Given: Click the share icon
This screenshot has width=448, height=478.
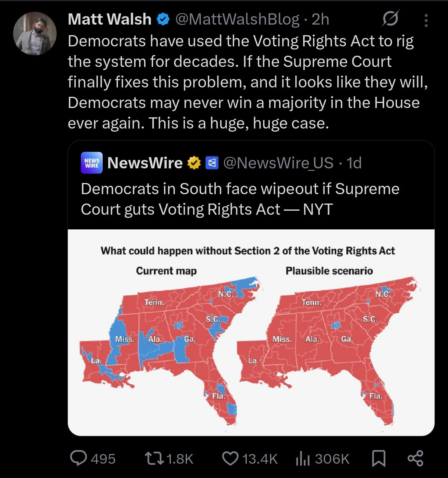Looking at the screenshot, I should (415, 459).
